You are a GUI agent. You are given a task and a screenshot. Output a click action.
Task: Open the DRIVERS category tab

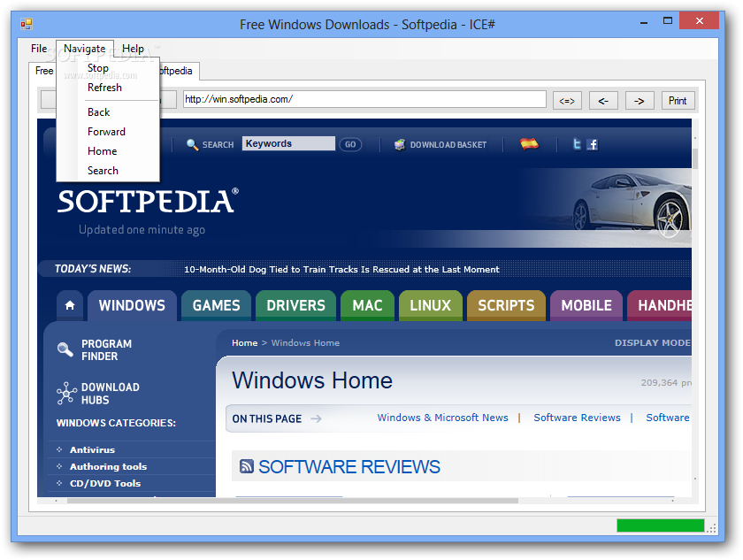tap(295, 305)
